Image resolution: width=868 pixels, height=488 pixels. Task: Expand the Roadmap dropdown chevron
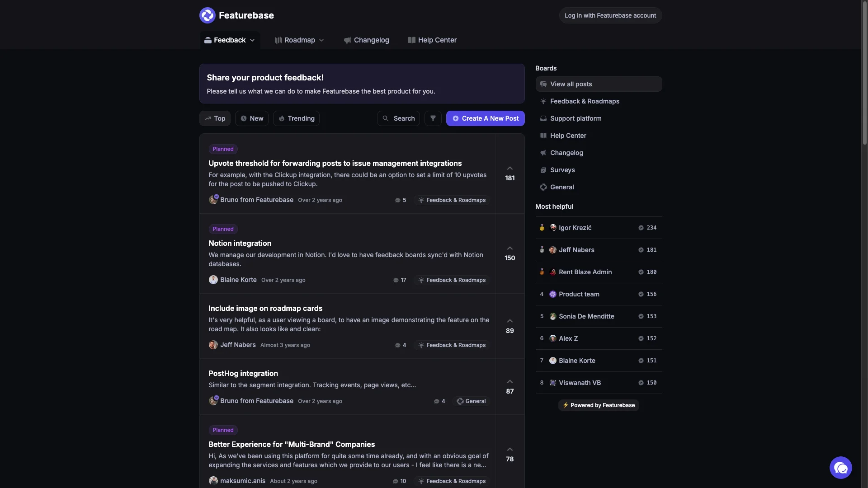321,40
